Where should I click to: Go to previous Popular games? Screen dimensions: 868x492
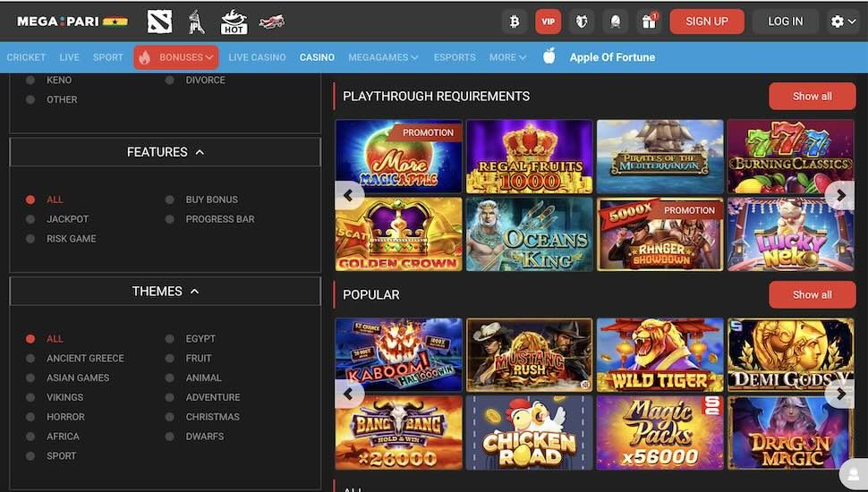click(348, 394)
